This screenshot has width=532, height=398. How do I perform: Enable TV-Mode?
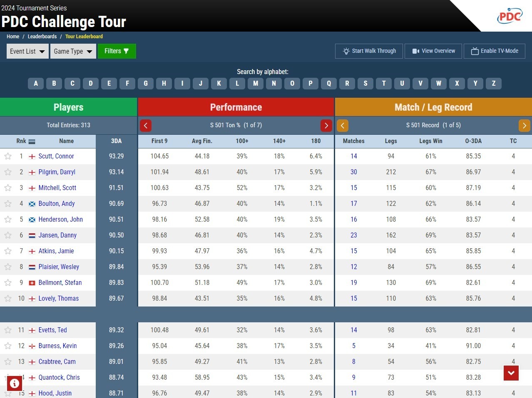point(495,51)
